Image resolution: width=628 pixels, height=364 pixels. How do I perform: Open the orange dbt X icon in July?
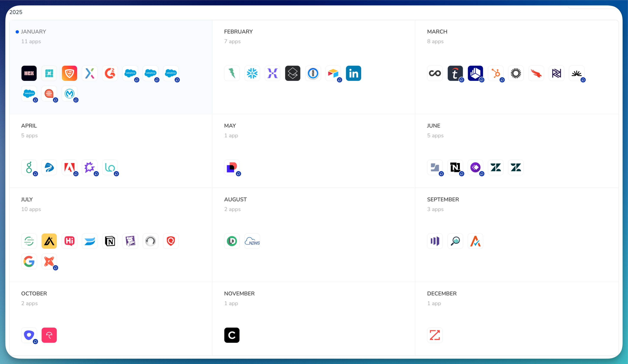point(49,261)
